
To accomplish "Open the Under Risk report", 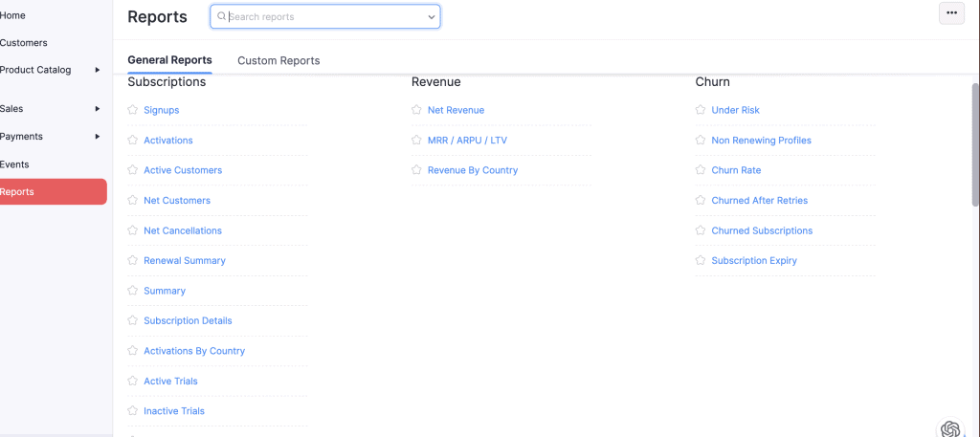I will pyautogui.click(x=736, y=110).
